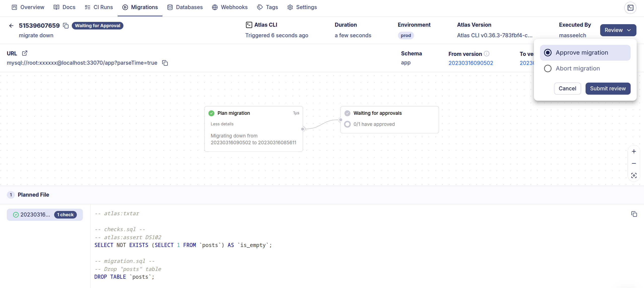Copy migration ID 51539607659
The image size is (644, 288).
point(66,26)
